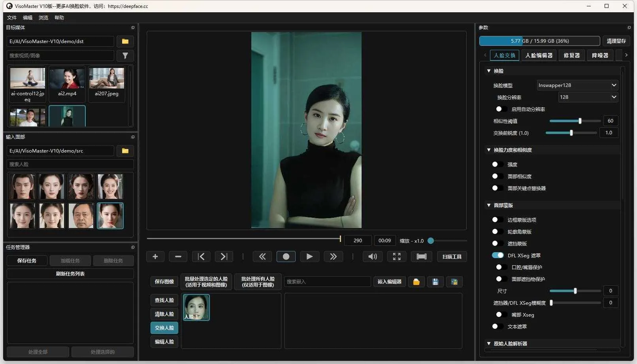Click the filter funnel icon for videos/images

[x=125, y=56]
